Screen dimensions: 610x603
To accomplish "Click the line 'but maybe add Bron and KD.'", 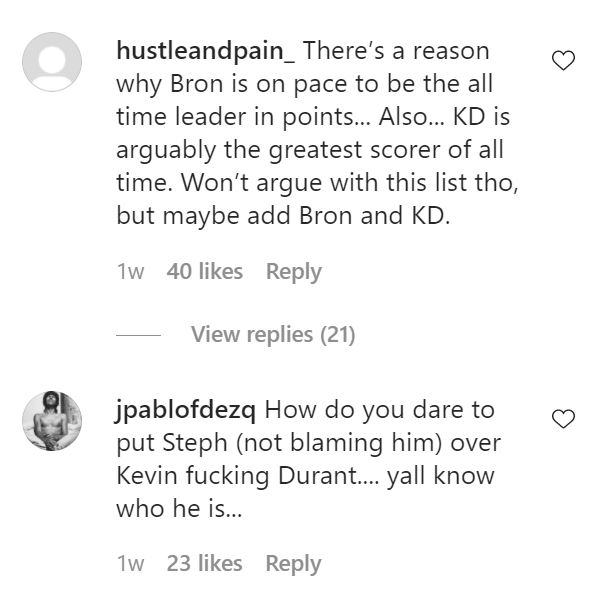I will tap(284, 215).
